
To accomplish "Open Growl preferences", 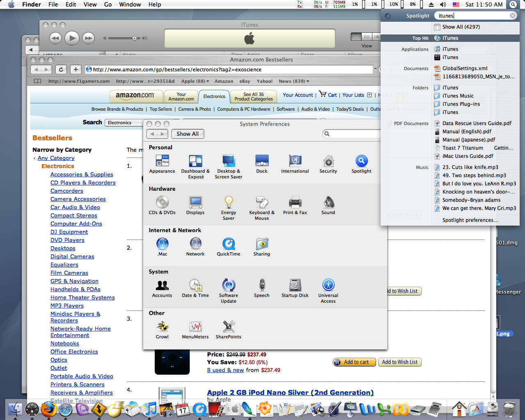I will [x=162, y=330].
